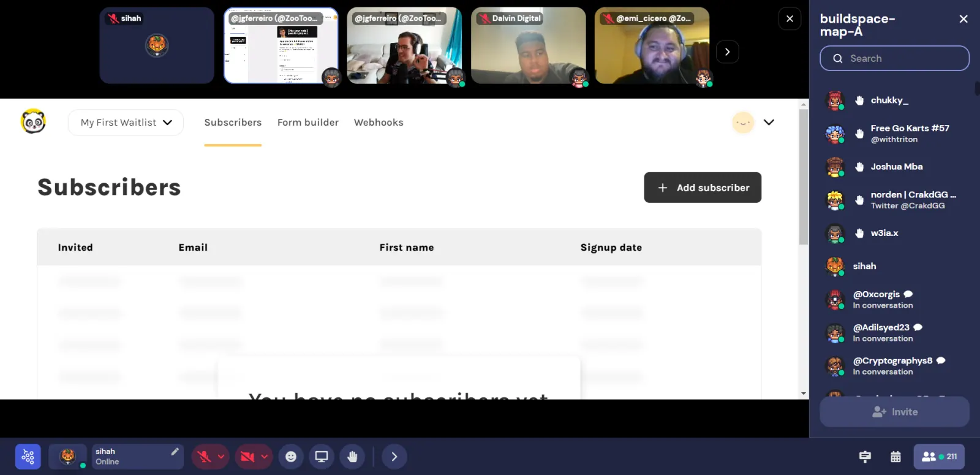Close the video tiles strip
The height and width of the screenshot is (475, 980).
point(790,19)
